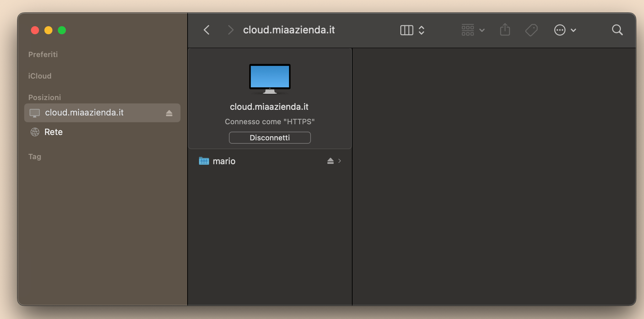644x319 pixels.
Task: Go forward using the right chevron
Action: [x=230, y=30]
